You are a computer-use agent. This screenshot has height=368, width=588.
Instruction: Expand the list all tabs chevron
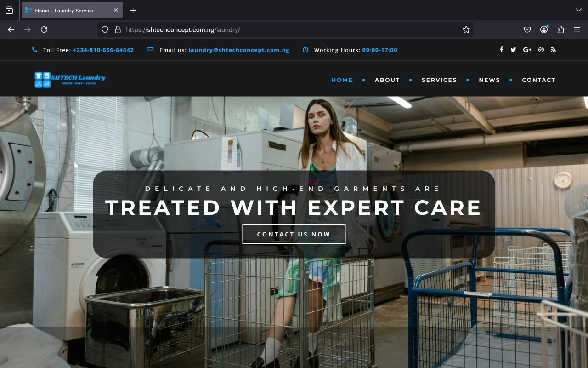579,10
